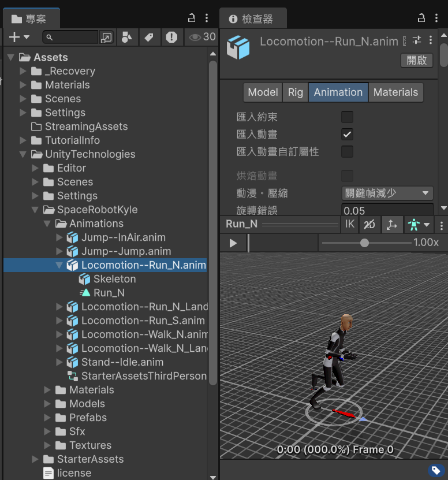This screenshot has height=480, width=448.
Task: Collapse the UnityTechnologies folder
Action: [x=23, y=154]
